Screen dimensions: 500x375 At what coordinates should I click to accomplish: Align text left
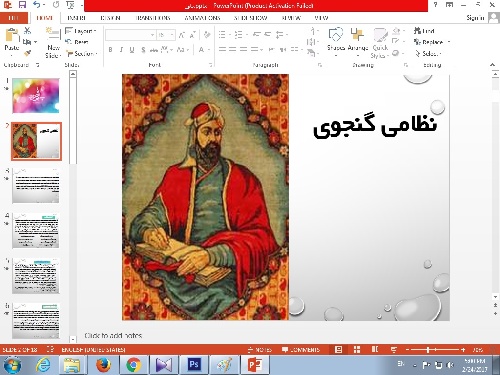(222, 49)
